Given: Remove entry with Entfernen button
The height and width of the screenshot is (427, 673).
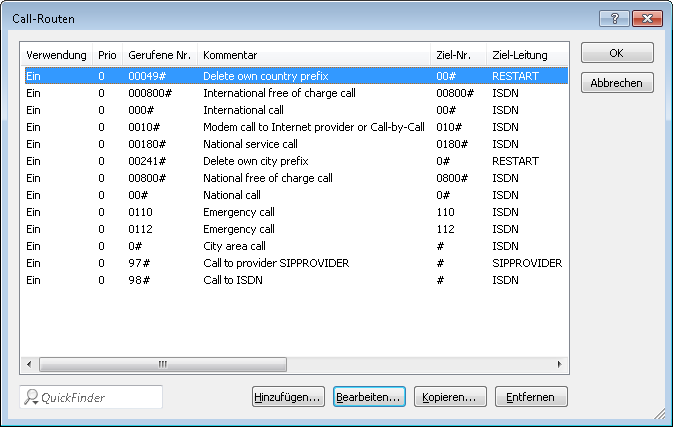Looking at the screenshot, I should pos(531,397).
